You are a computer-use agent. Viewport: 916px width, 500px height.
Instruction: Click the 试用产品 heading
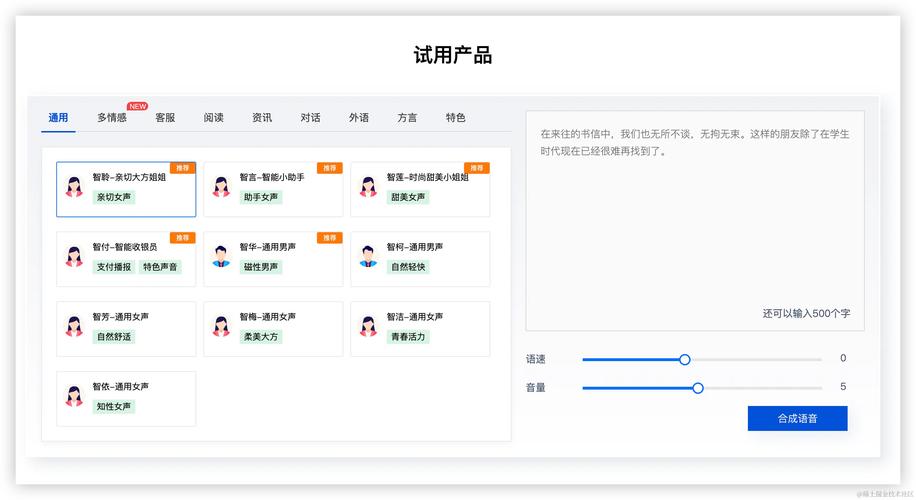[x=453, y=55]
